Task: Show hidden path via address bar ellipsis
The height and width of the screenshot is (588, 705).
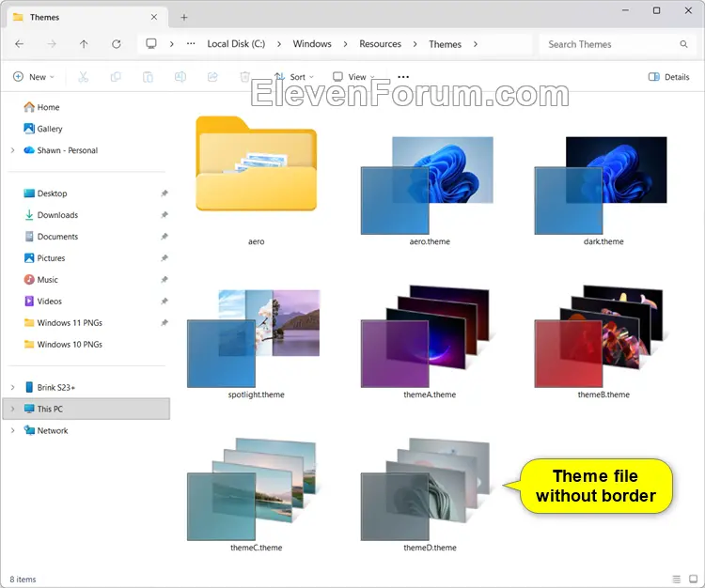Action: click(191, 43)
